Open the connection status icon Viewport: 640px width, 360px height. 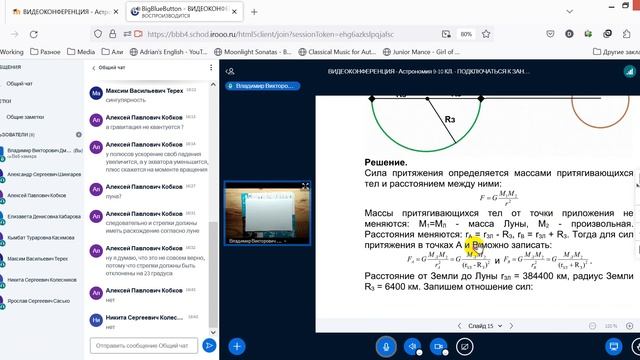[629, 71]
